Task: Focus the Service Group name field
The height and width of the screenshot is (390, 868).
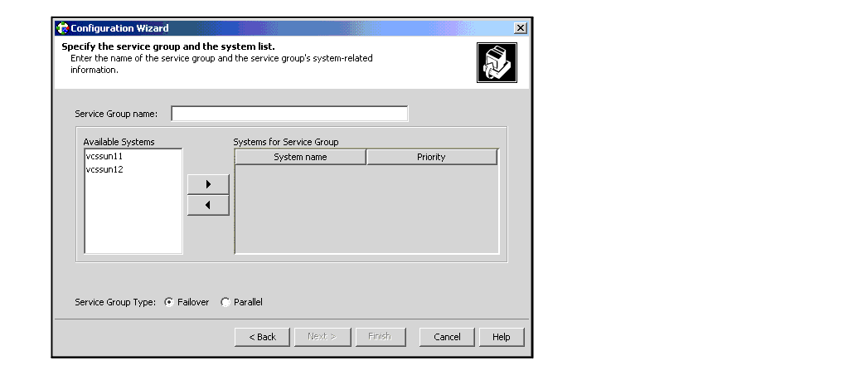Action: 289,114
